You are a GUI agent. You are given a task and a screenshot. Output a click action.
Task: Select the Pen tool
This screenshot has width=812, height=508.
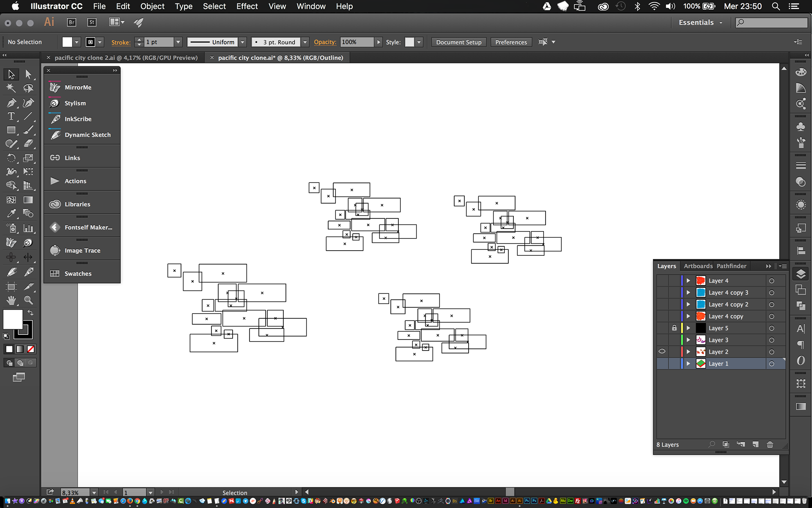[x=11, y=102]
